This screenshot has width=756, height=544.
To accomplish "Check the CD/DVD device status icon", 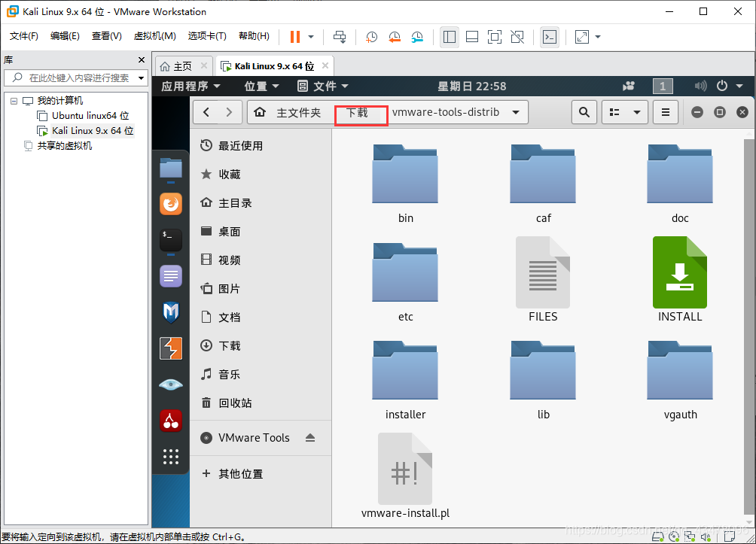I will point(673,536).
